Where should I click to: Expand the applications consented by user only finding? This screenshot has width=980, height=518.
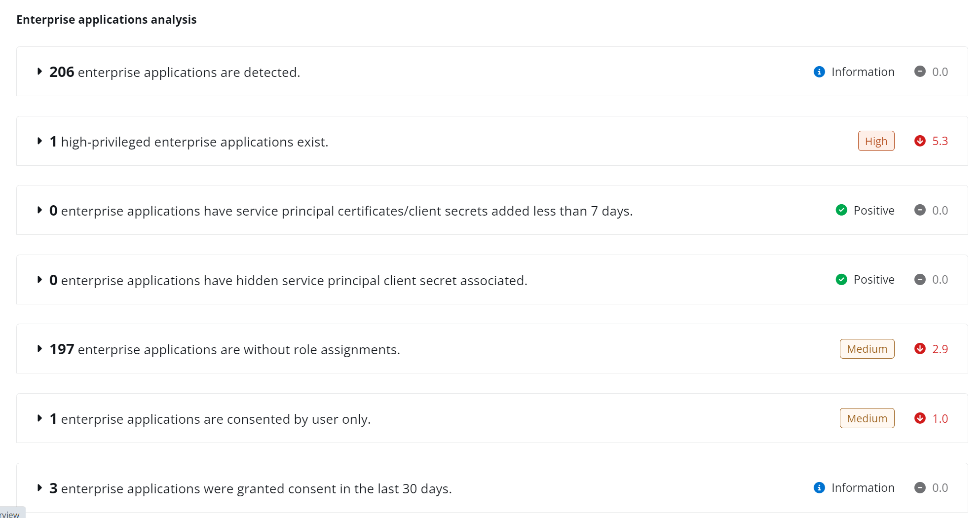click(39, 418)
